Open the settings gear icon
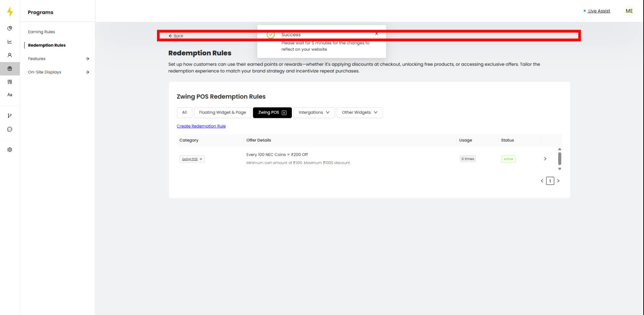 [x=10, y=149]
